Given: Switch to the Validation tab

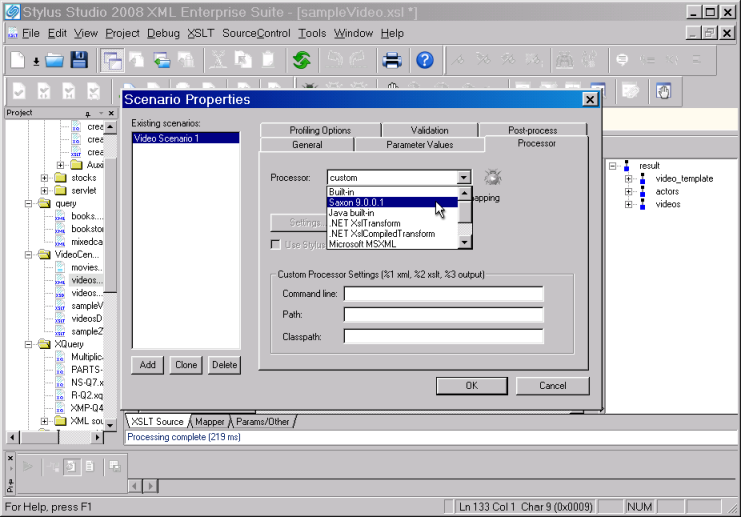Looking at the screenshot, I should point(429,130).
